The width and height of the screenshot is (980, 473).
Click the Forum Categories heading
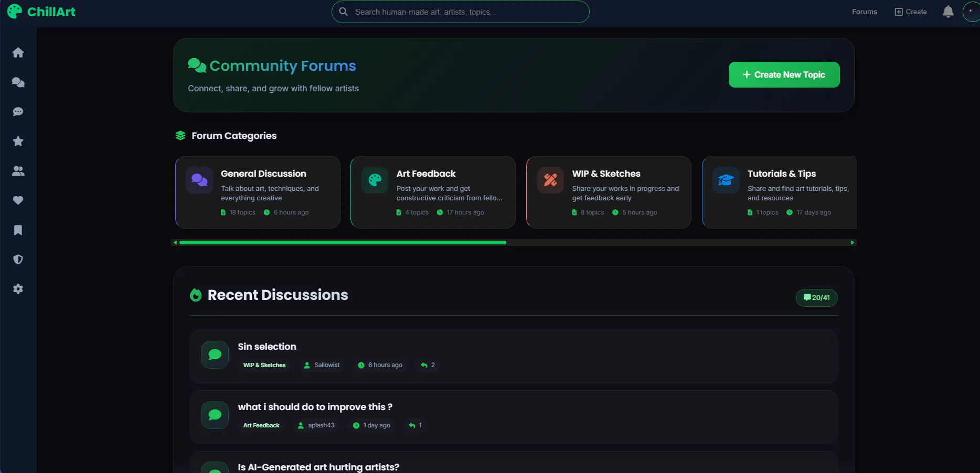tap(234, 136)
